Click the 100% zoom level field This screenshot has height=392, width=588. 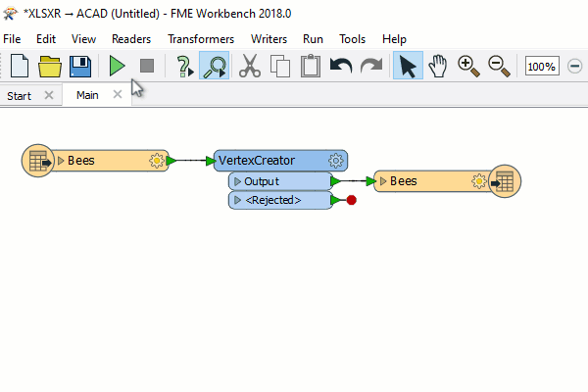(542, 67)
